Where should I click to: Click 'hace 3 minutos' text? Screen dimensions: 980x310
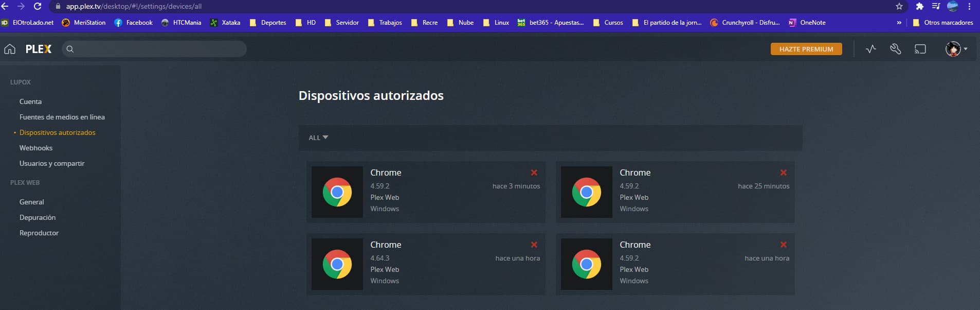click(x=516, y=186)
